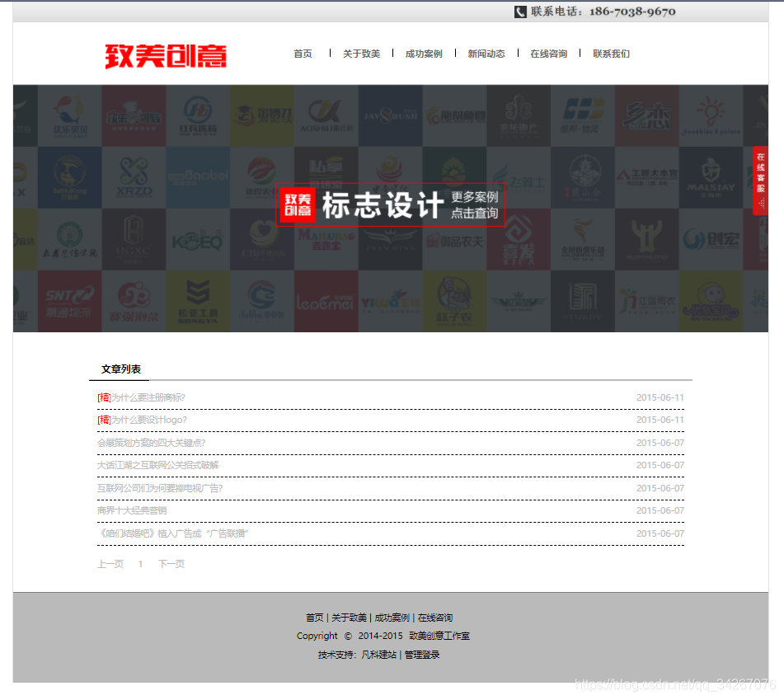Click 更多案例 点击查询 banner text
The height and width of the screenshot is (700, 784).
(475, 205)
